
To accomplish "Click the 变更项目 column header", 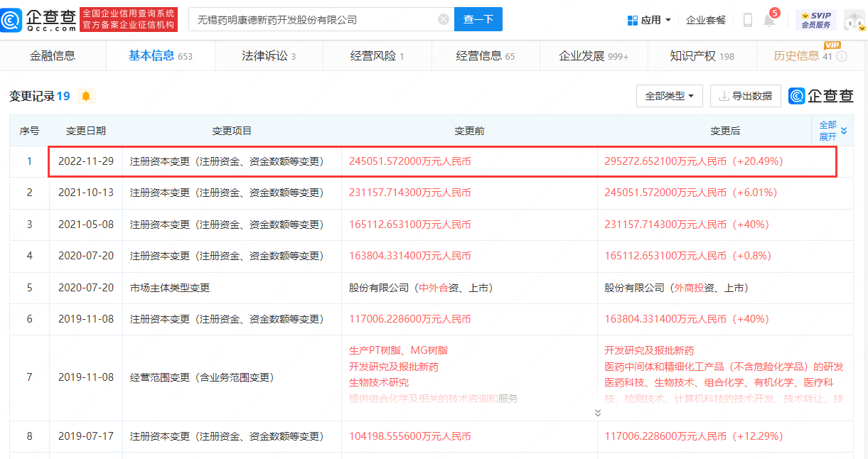I will pyautogui.click(x=232, y=131).
